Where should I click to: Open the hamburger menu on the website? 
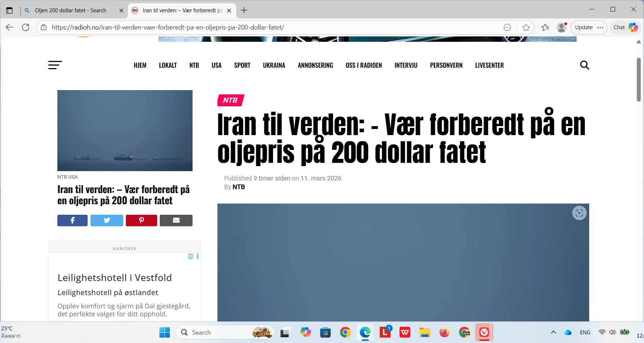pos(55,65)
